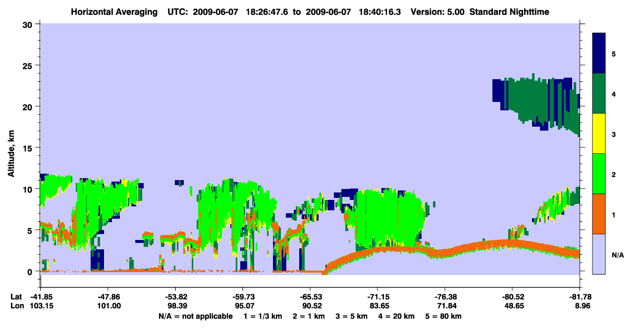Screen dimensions: 644x330
Task: Click the lavender N/A color bar segment
Action: coord(599,254)
